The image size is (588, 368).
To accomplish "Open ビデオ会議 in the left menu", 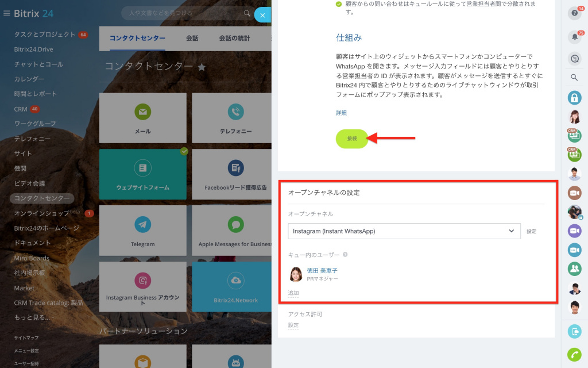I will (x=29, y=183).
